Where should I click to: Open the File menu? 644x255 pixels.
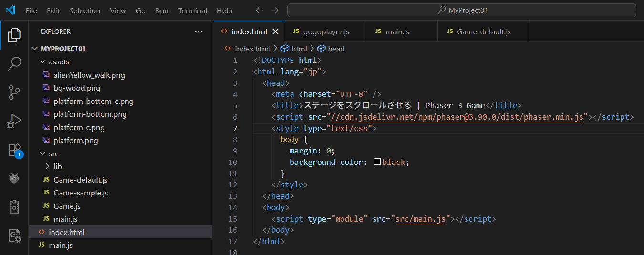coord(31,10)
